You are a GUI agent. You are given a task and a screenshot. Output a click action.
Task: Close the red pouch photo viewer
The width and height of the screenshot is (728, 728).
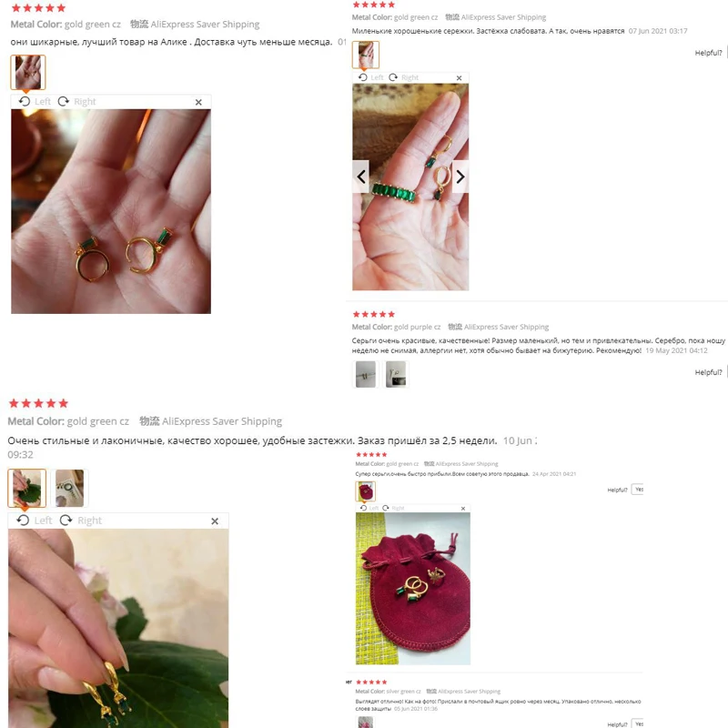click(x=463, y=509)
